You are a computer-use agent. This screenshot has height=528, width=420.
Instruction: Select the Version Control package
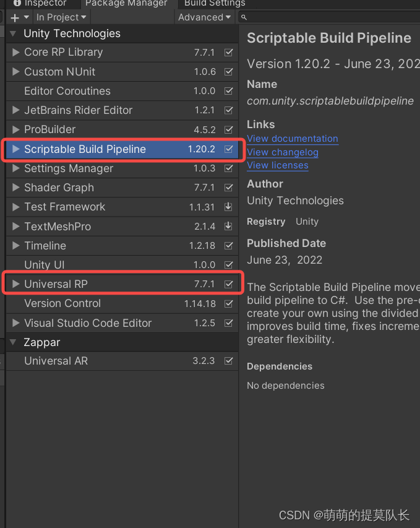[x=122, y=303]
